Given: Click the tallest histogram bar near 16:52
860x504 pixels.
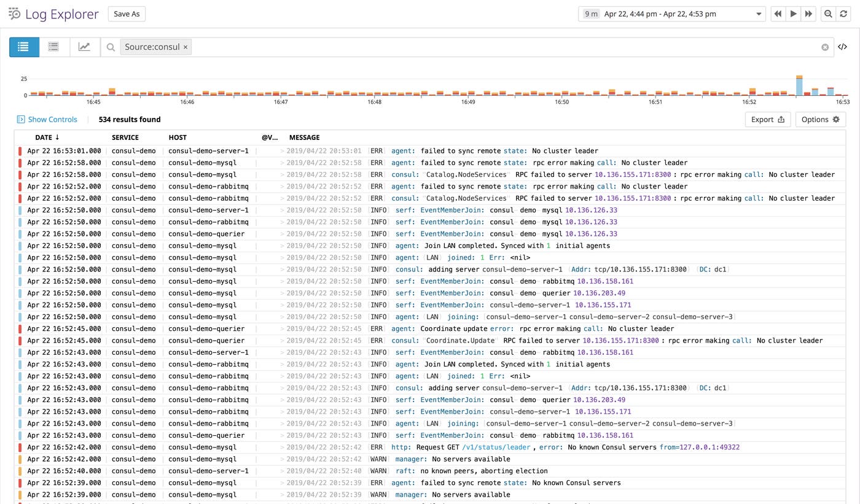Looking at the screenshot, I should coord(799,86).
